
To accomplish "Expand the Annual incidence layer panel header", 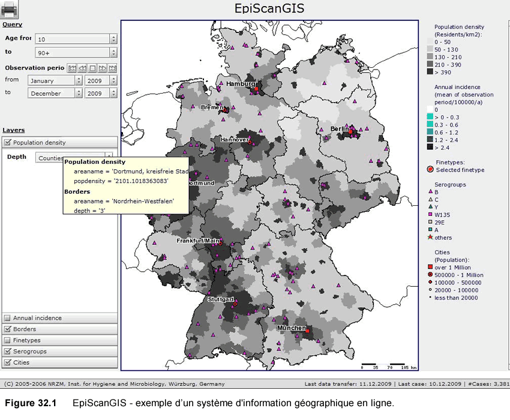I will click(x=60, y=318).
